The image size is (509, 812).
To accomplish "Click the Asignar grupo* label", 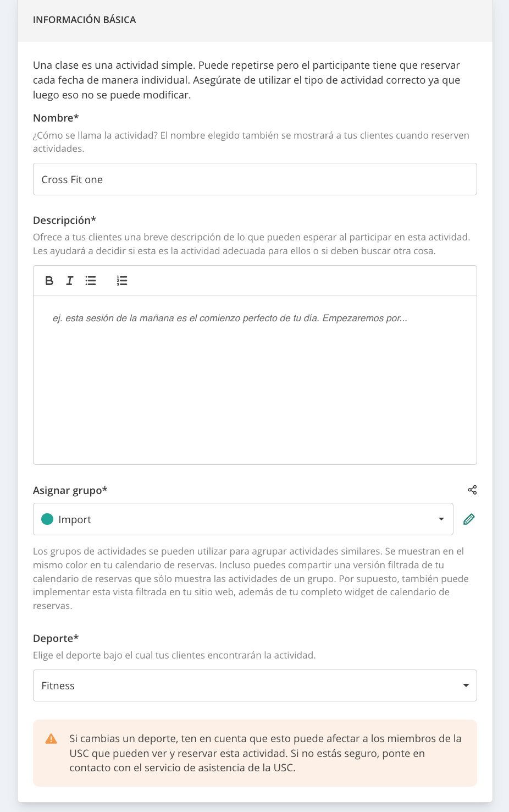I will (70, 490).
